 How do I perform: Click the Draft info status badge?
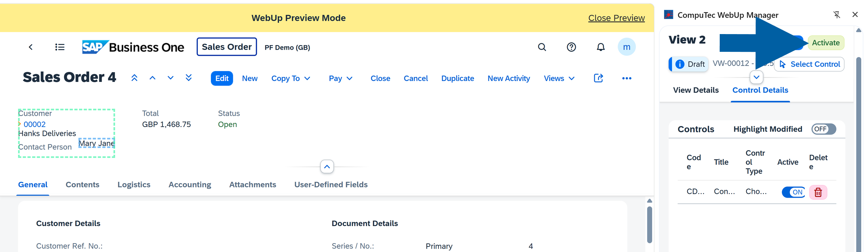[689, 64]
